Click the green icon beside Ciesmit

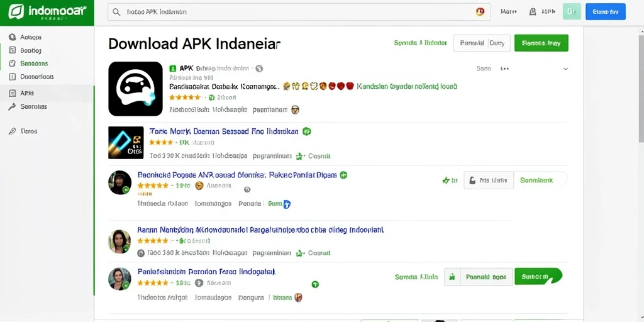click(299, 156)
